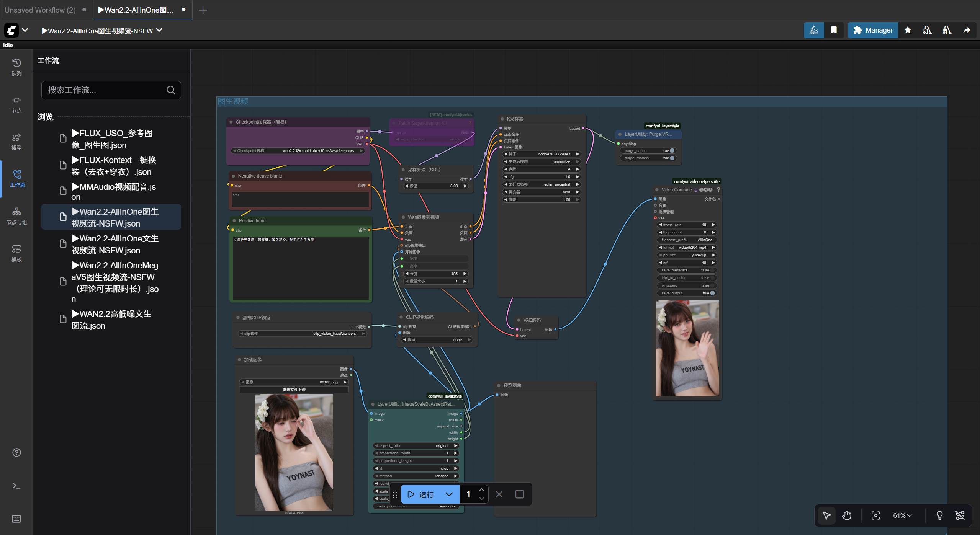Image resolution: width=980 pixels, height=535 pixels.
Task: Open the Queue history sidebar icon
Action: (x=16, y=67)
